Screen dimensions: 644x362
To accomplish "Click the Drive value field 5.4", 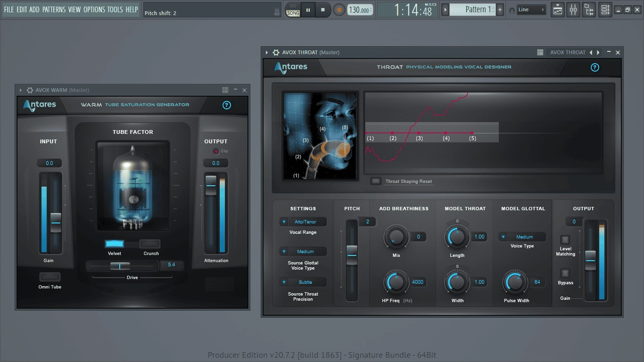I will (172, 265).
